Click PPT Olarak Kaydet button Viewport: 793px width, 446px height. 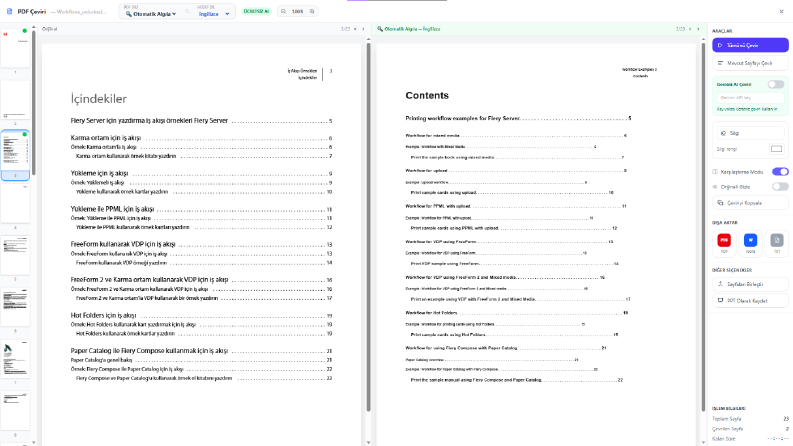tap(750, 300)
